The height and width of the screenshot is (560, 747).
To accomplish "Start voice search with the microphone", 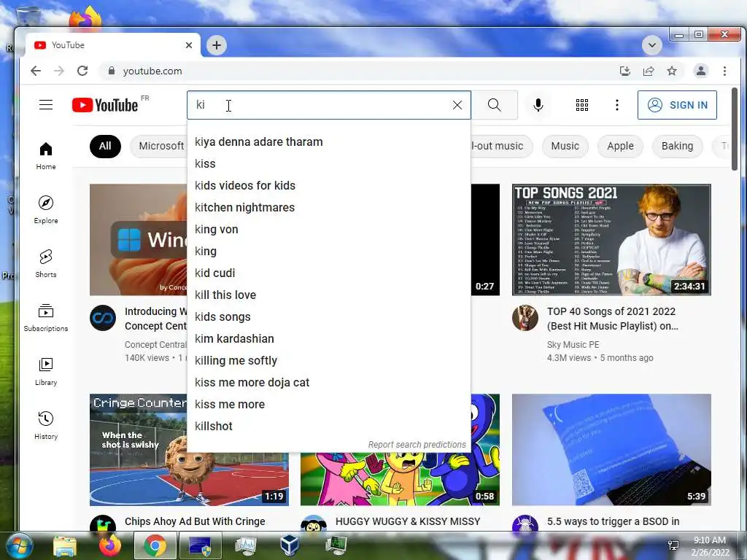I will [538, 105].
